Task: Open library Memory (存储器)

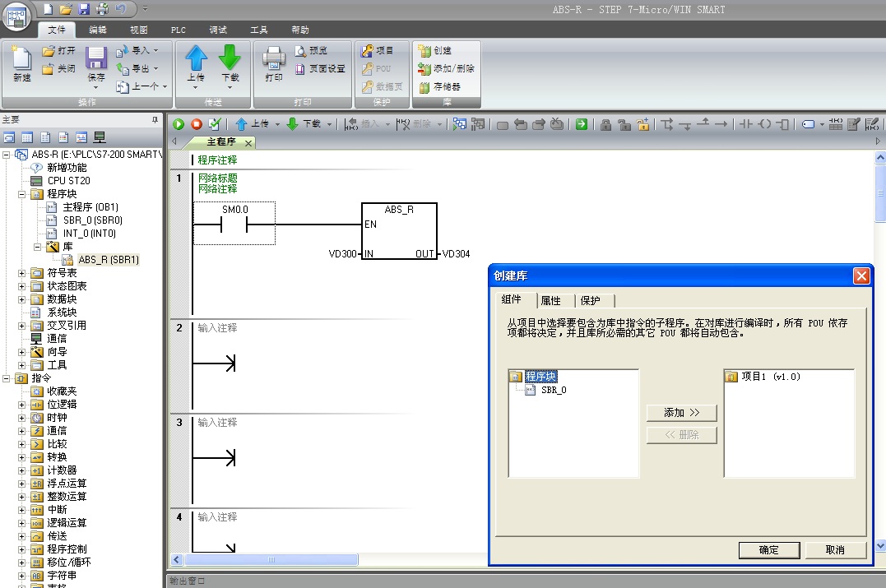Action: coord(439,86)
